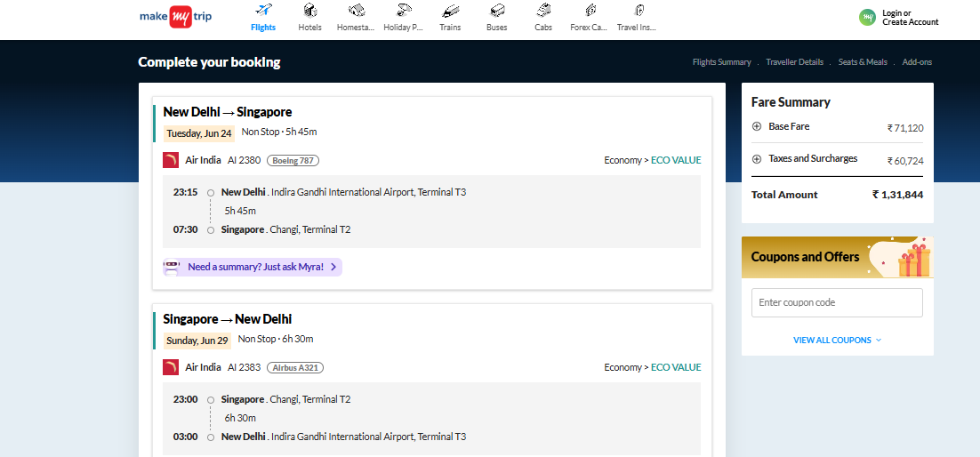Expand the Base Fare breakdown
The height and width of the screenshot is (457, 980).
756,126
